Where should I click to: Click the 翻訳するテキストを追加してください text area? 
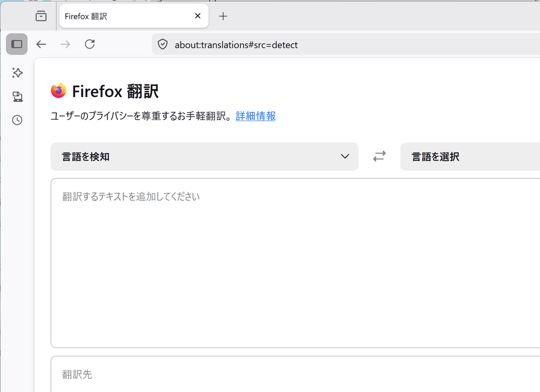tap(295, 263)
